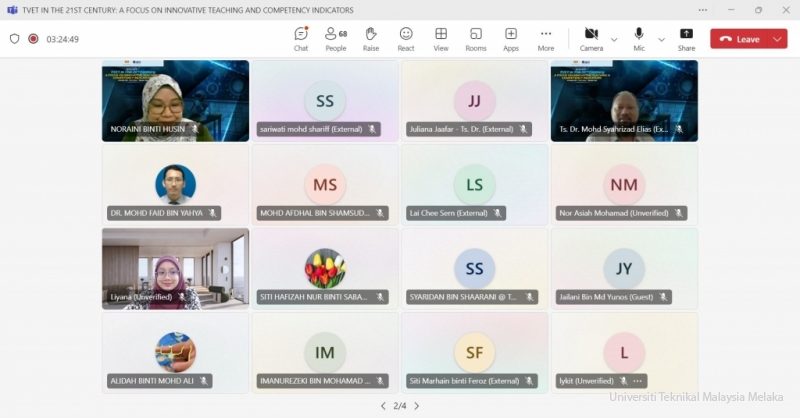
Task: Click the recording indicator icon
Action: [x=33, y=39]
